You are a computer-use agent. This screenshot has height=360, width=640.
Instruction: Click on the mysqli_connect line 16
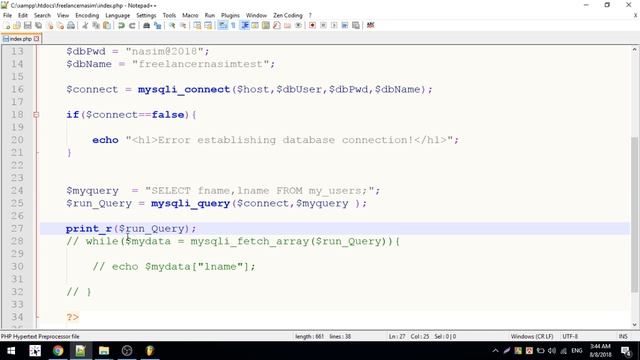(249, 89)
